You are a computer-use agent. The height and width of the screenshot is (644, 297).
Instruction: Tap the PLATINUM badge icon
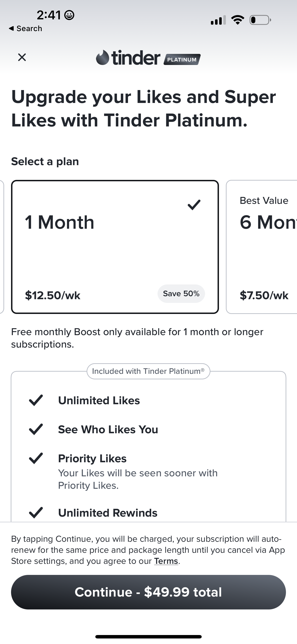click(x=182, y=59)
